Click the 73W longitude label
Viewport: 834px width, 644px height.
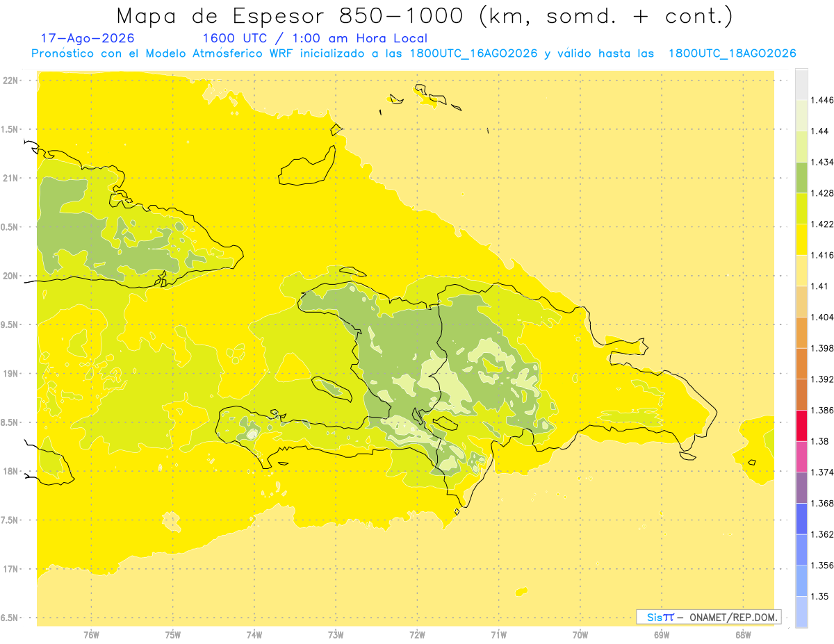point(336,634)
